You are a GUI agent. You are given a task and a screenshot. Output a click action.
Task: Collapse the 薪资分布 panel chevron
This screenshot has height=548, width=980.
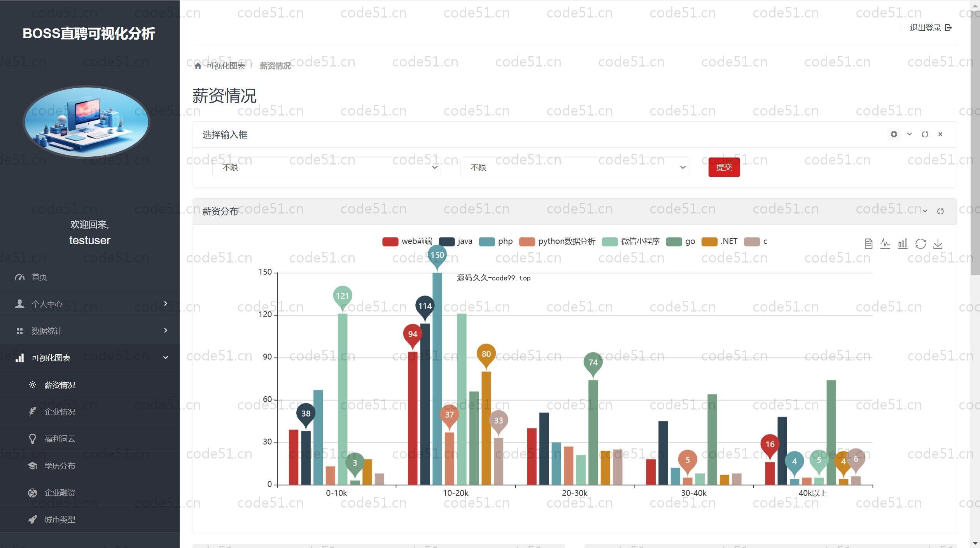tap(925, 211)
